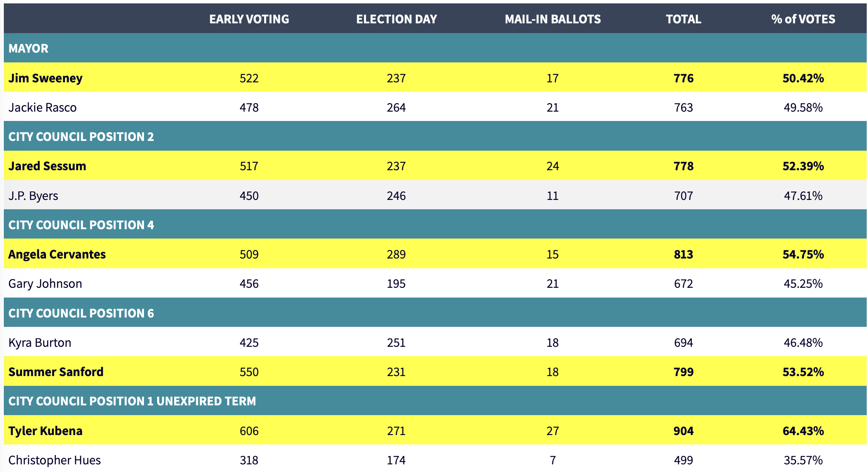Click Jared Sessum's name
The image size is (868, 472).
[x=47, y=166]
